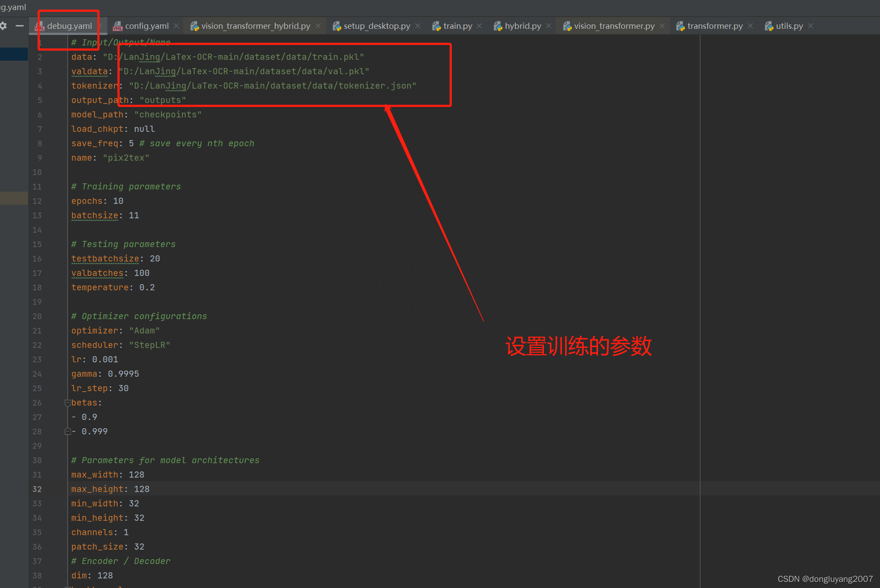The width and height of the screenshot is (880, 588).
Task: Close the hybrid.py tab
Action: [x=549, y=26]
